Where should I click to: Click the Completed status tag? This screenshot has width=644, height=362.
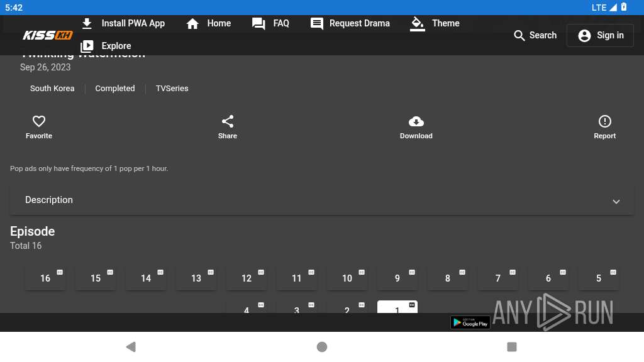click(x=115, y=88)
